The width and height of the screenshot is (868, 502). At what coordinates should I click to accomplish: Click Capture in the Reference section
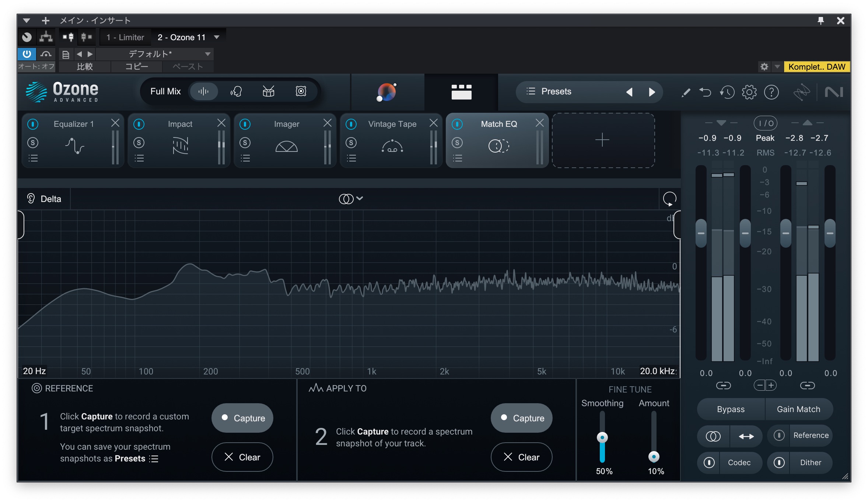pyautogui.click(x=242, y=418)
